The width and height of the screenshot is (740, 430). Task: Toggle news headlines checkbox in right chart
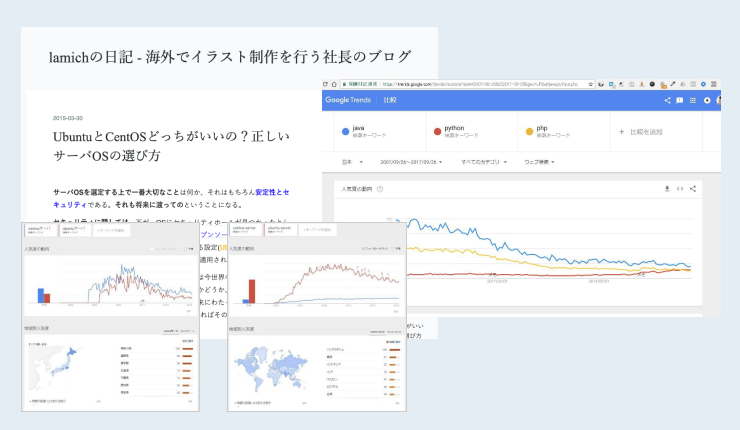tap(362, 249)
